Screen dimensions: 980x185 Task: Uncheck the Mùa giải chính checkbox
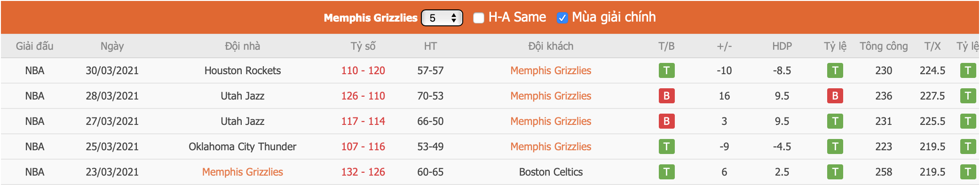point(561,18)
